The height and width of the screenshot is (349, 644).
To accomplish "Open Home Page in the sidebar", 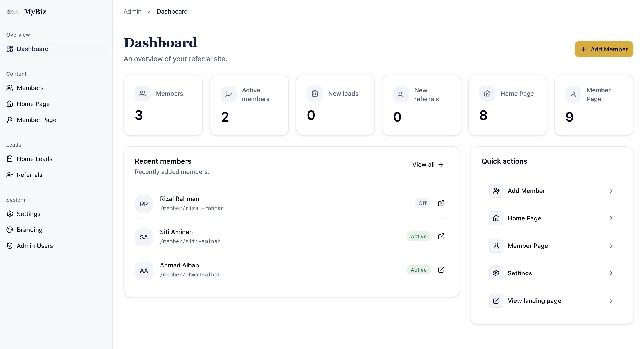I will (56, 104).
